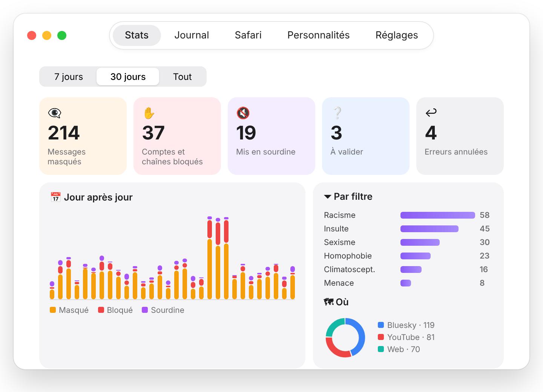
Task: Click the teal Web legend swatch
Action: 381,349
